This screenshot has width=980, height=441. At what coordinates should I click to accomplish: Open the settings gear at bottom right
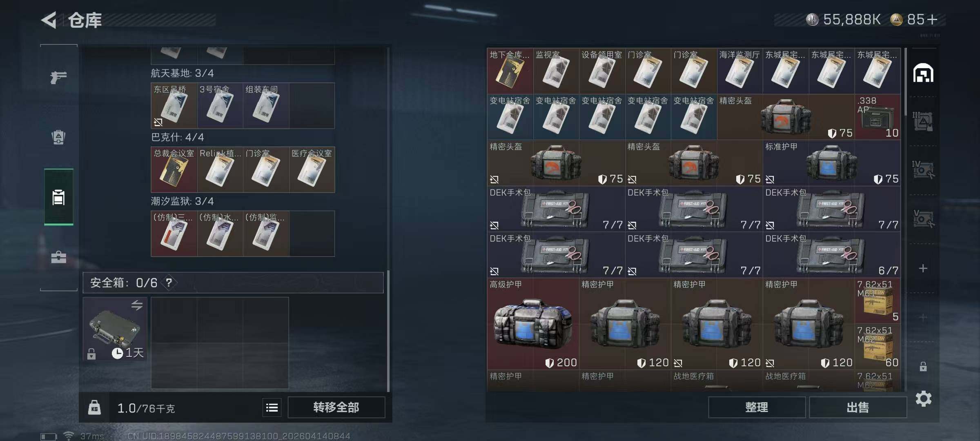923,399
